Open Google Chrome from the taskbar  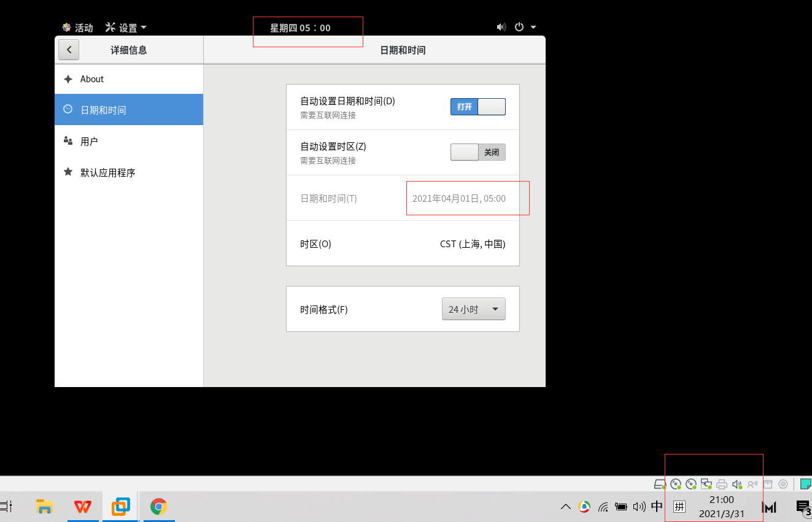pos(159,507)
